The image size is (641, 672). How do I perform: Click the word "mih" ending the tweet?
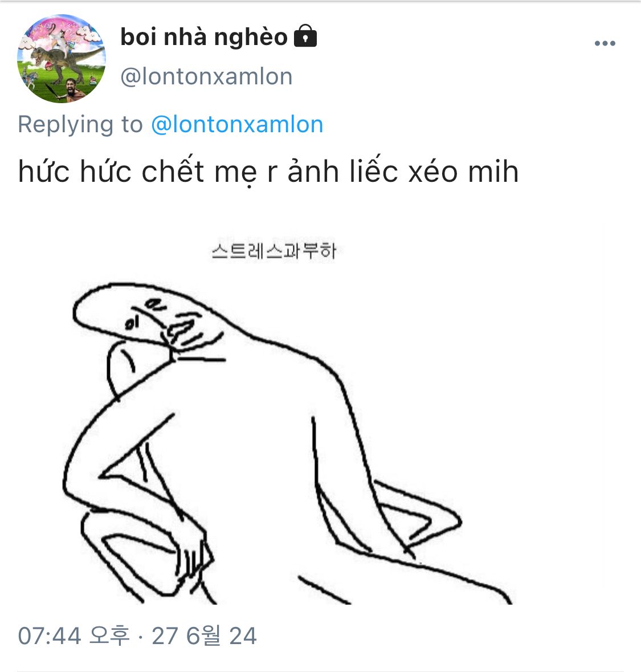(493, 172)
